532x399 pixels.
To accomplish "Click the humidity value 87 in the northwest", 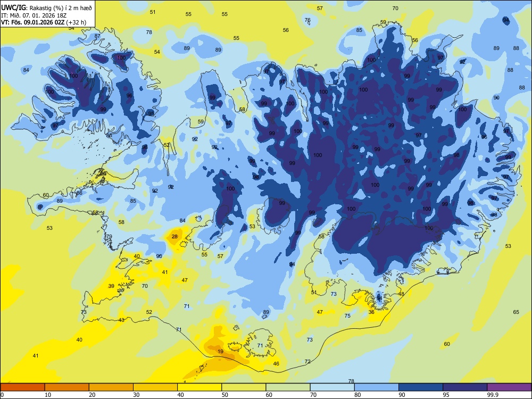I will [x=97, y=36].
